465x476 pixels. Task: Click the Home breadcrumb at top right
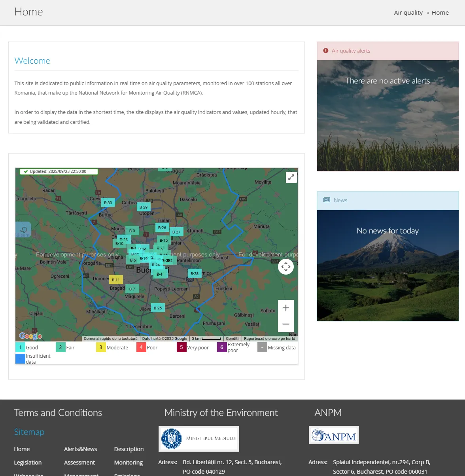440,13
